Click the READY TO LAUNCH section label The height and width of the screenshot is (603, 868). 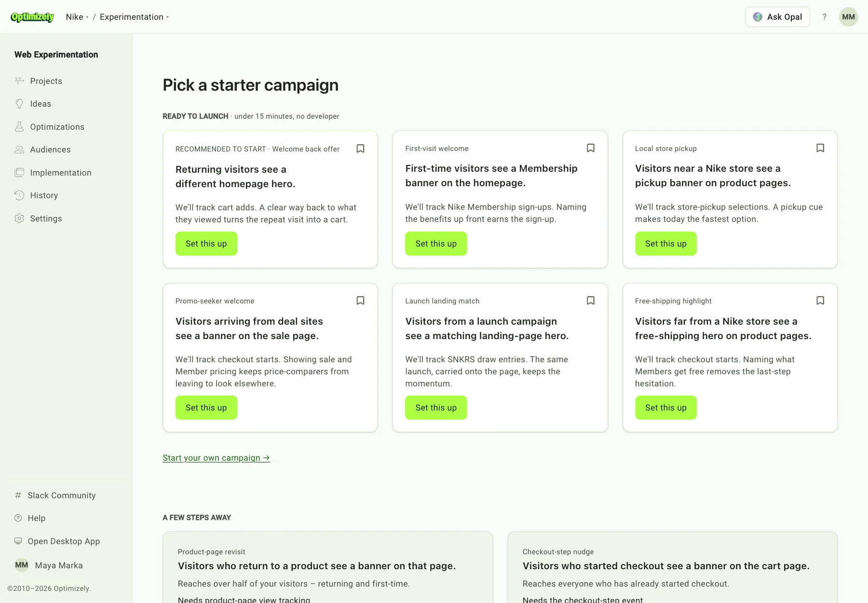click(x=195, y=116)
